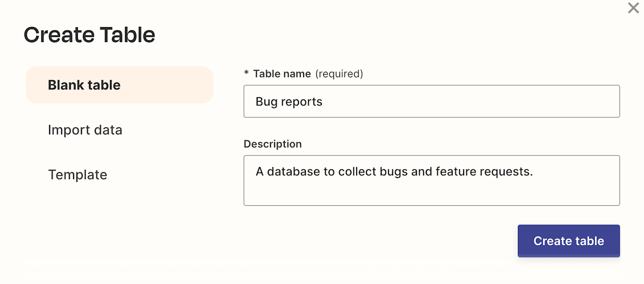Click the required asterisk beside Table name
Screen dimensions: 644x284
(247, 74)
